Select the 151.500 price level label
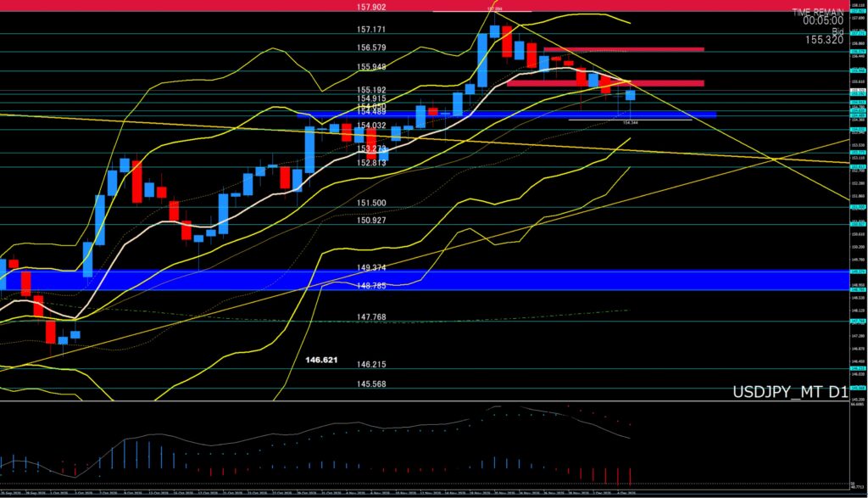 [x=371, y=204]
